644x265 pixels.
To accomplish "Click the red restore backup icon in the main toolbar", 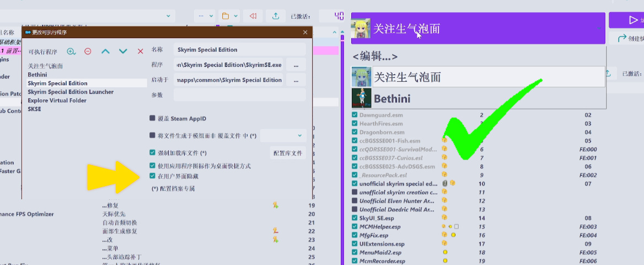I will point(253,16).
